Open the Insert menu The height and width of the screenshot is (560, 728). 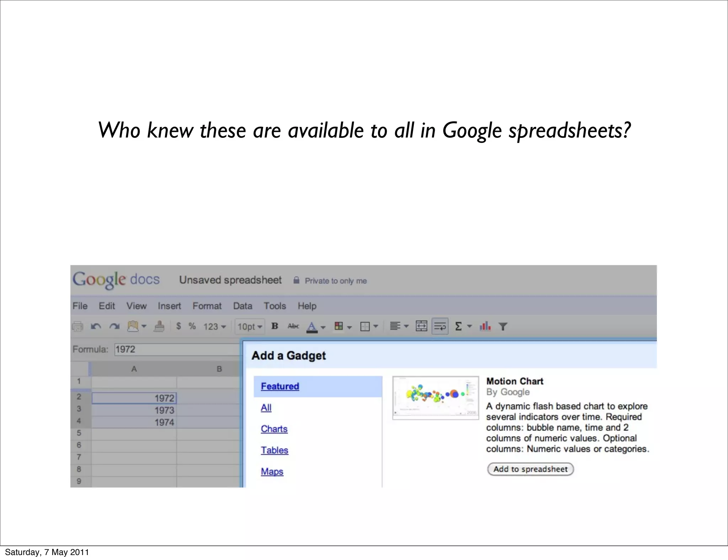click(x=169, y=306)
